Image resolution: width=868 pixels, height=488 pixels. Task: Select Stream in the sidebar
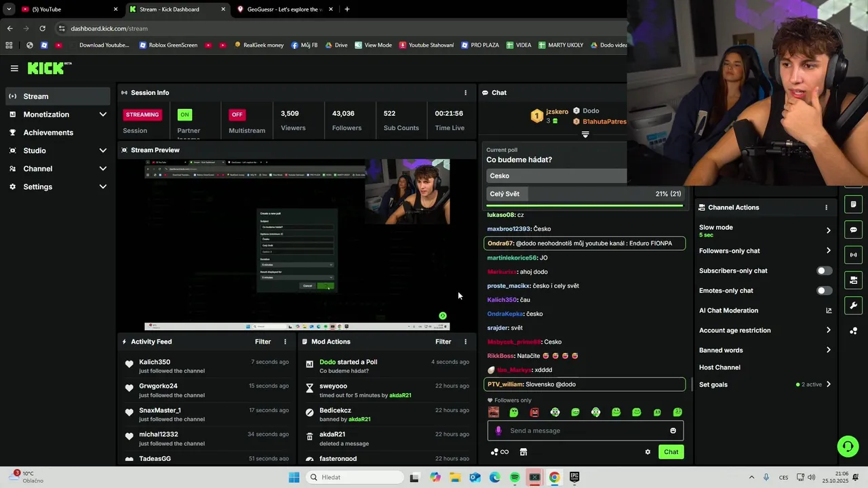(x=58, y=96)
